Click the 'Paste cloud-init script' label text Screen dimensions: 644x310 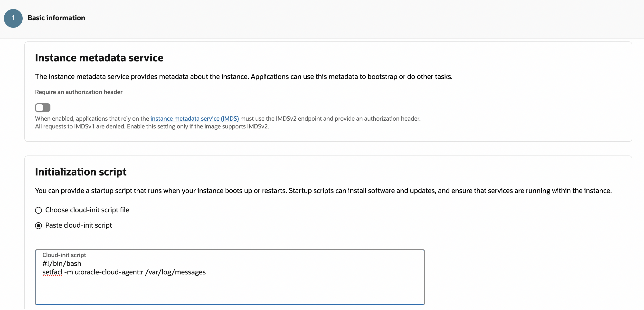[x=78, y=225]
